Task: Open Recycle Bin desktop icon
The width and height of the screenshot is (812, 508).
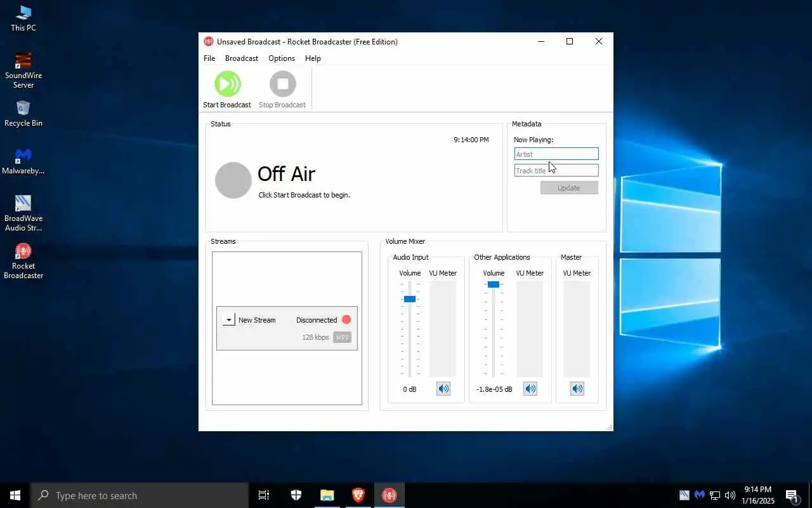Action: (x=23, y=114)
